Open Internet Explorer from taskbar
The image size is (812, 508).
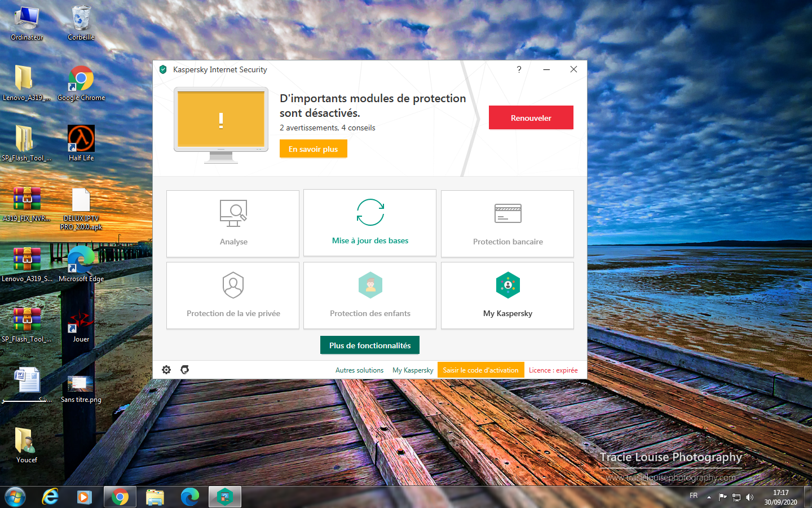pyautogui.click(x=50, y=497)
